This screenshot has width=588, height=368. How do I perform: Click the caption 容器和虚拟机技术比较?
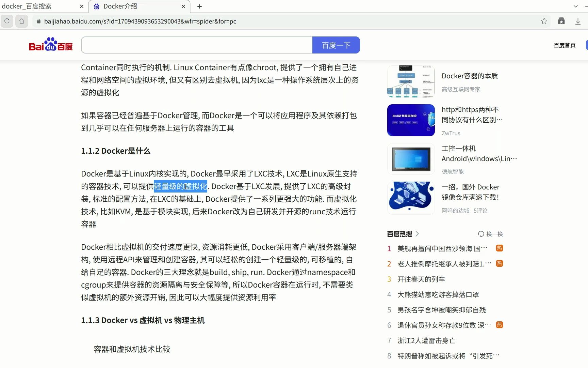[x=132, y=349]
